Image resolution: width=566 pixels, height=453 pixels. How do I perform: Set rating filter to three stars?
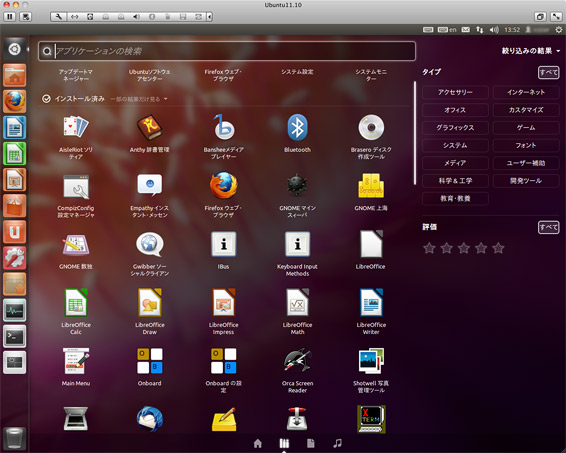(463, 248)
